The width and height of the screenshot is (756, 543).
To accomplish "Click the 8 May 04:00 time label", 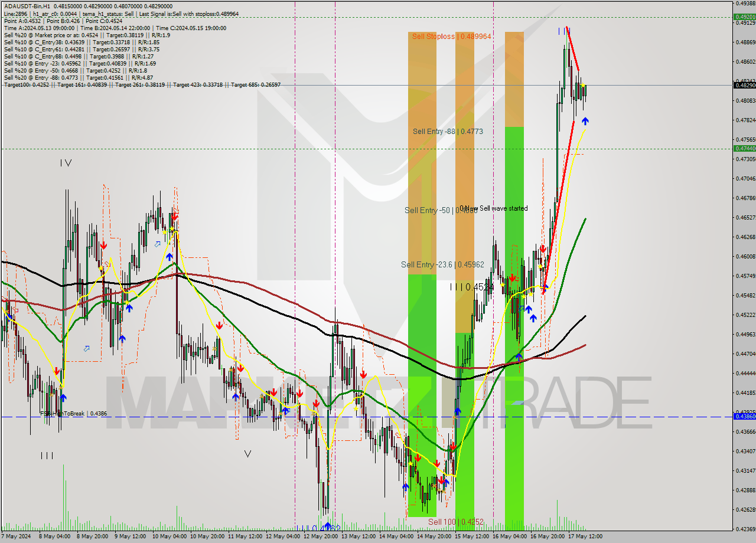I will click(x=55, y=537).
